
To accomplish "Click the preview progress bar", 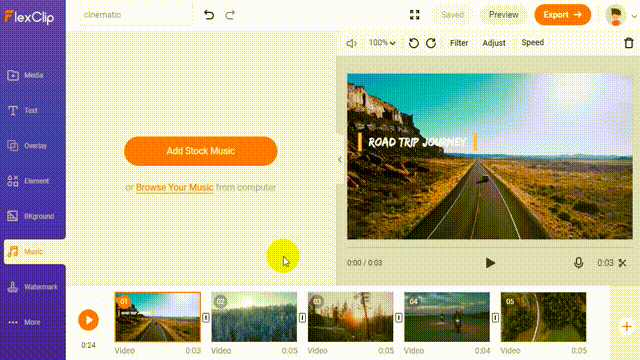I will click(x=490, y=248).
